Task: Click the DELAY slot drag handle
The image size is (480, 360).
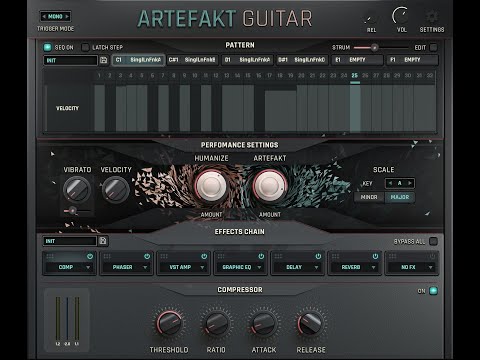Action: point(278,256)
